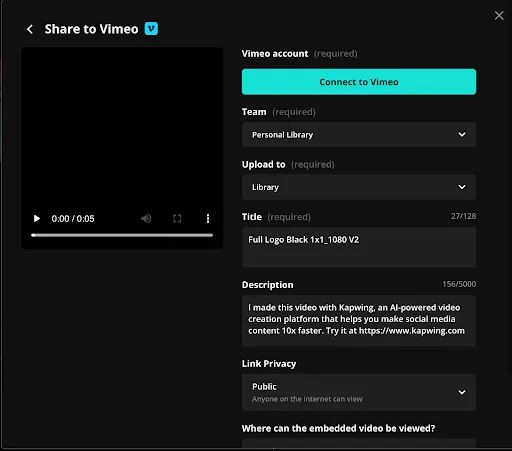Click 'Where can the embedded video be viewed?'
Viewport: 512px width, 451px height.
(x=339, y=428)
